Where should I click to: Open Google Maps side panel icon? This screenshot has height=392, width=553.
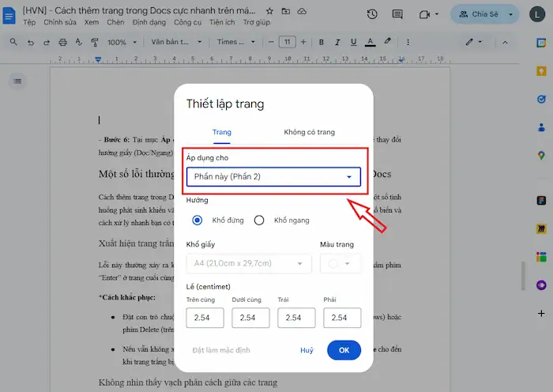[x=541, y=156]
